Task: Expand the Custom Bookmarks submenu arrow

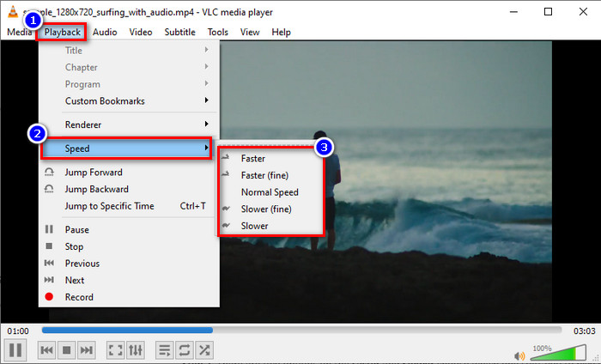Action: [x=207, y=100]
